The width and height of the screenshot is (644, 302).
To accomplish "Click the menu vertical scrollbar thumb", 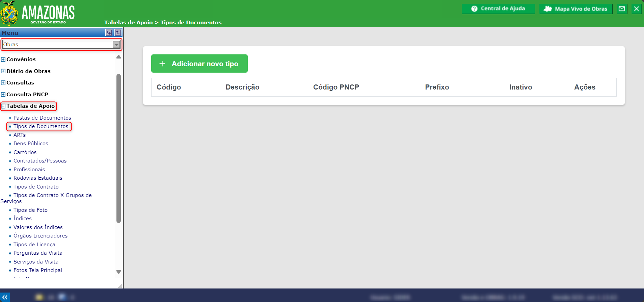I will click(118, 148).
